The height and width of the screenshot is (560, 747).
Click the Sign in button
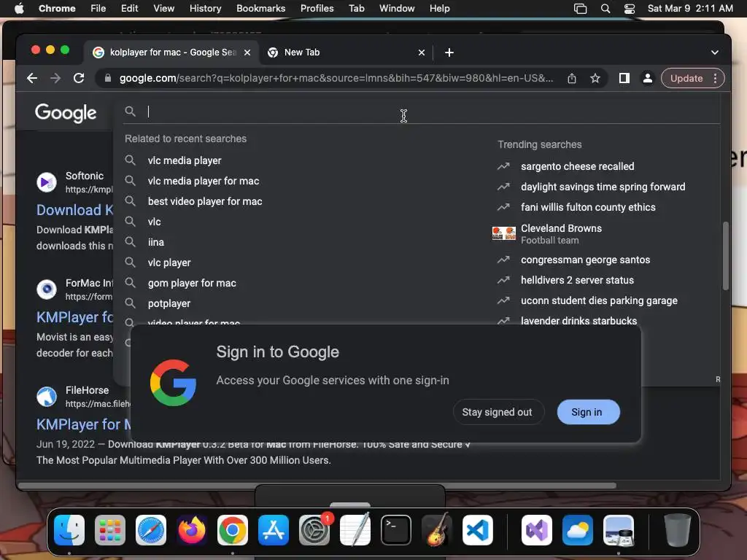[x=589, y=412]
